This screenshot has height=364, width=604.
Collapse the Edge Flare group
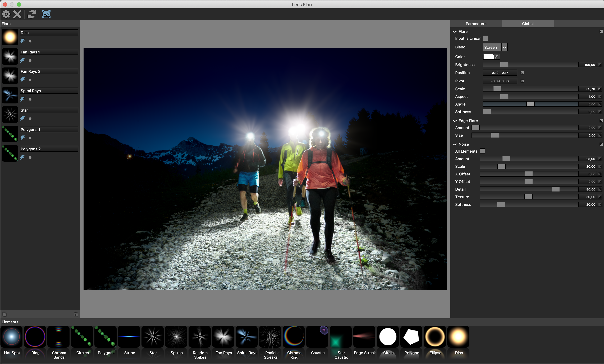(x=455, y=121)
